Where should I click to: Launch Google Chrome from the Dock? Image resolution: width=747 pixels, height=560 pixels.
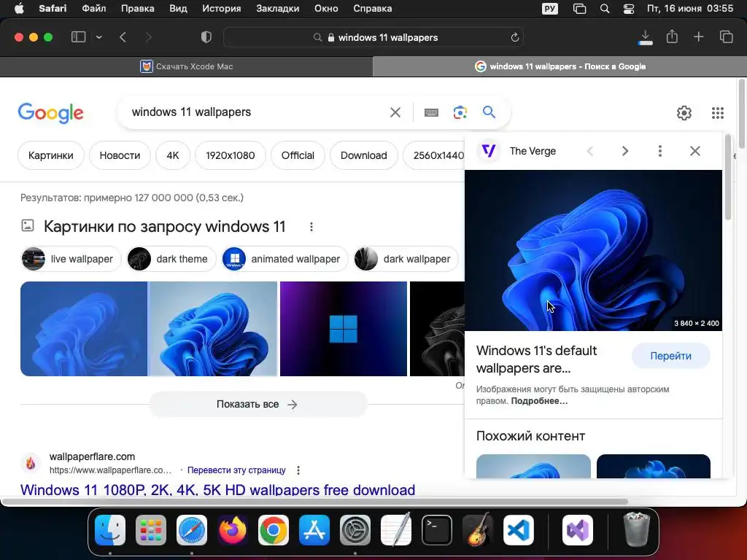point(274,530)
